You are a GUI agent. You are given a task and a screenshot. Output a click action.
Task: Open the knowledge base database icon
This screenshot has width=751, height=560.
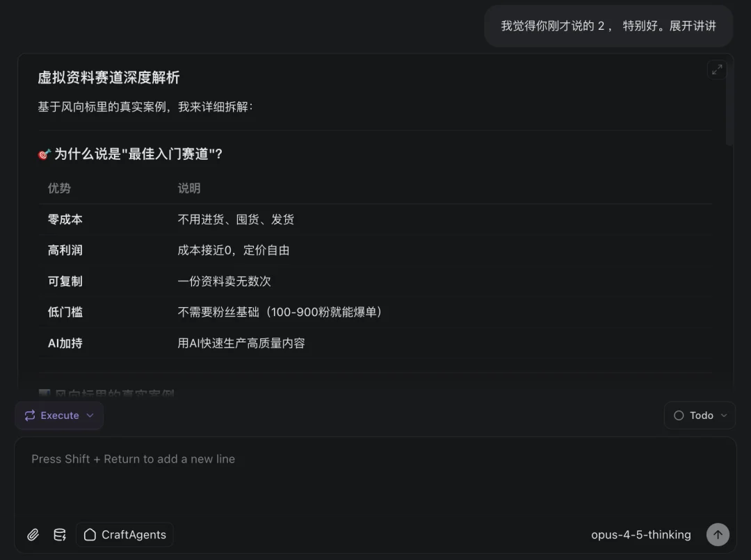coord(60,534)
